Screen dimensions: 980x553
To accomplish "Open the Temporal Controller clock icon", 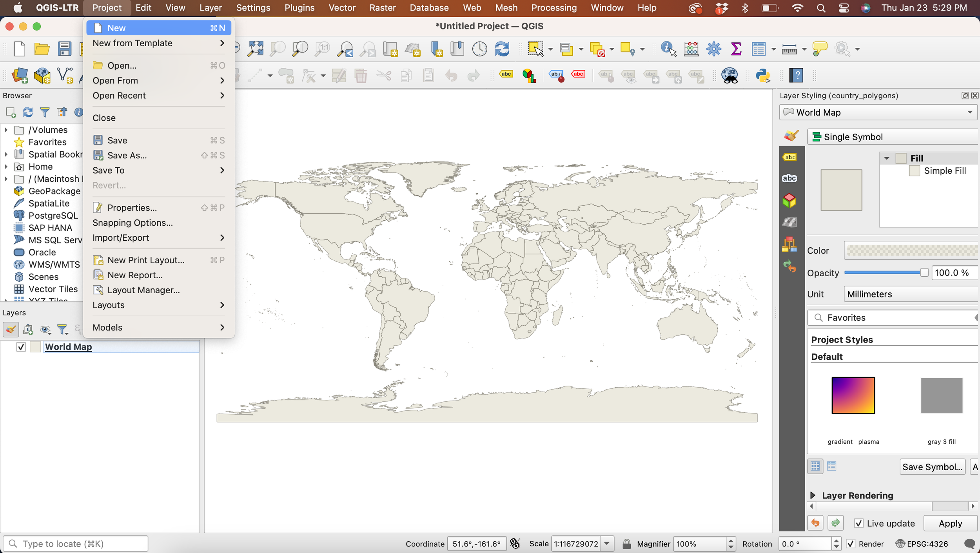I will [479, 49].
